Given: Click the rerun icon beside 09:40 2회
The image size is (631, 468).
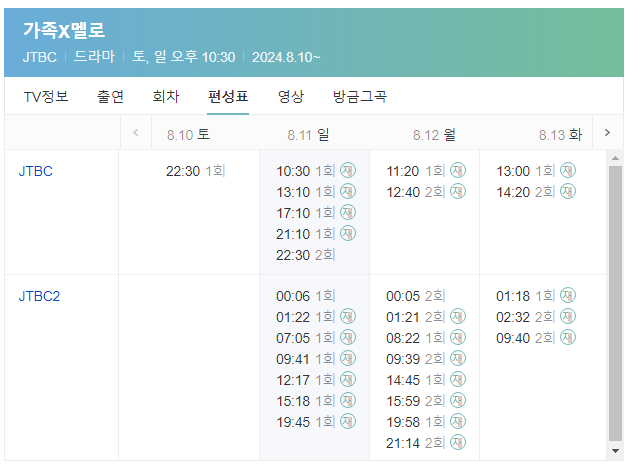Looking at the screenshot, I should tap(568, 337).
